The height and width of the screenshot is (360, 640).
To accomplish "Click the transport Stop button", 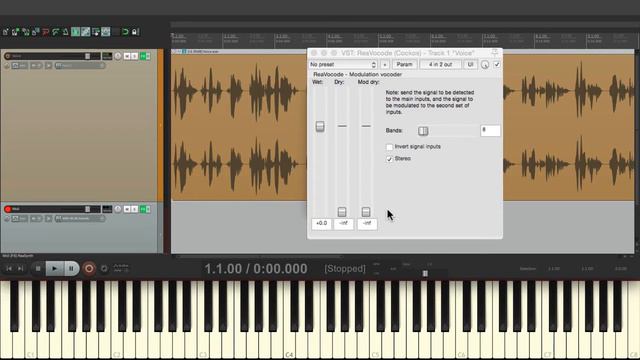I will 38,269.
